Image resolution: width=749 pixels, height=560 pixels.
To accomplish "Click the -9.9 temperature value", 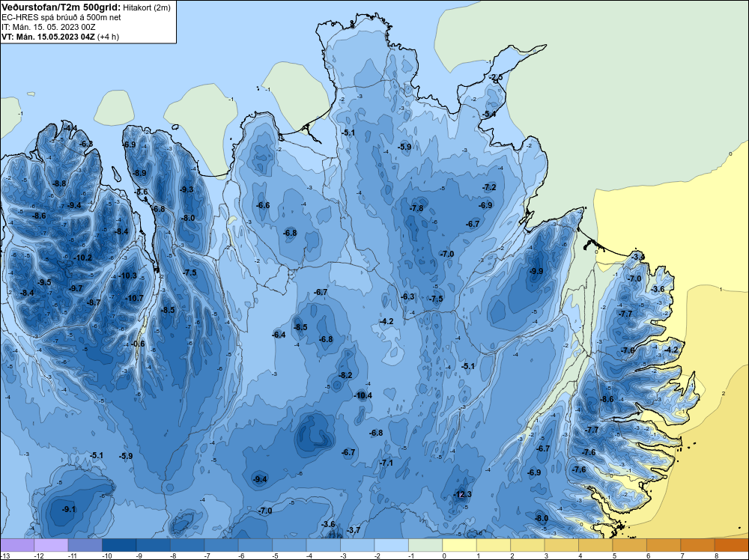I will [536, 271].
